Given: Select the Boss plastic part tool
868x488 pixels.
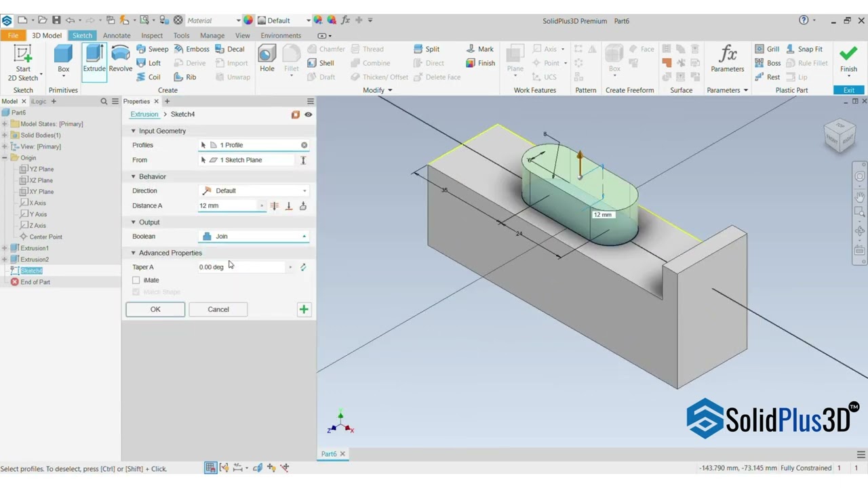Looking at the screenshot, I should click(x=768, y=63).
